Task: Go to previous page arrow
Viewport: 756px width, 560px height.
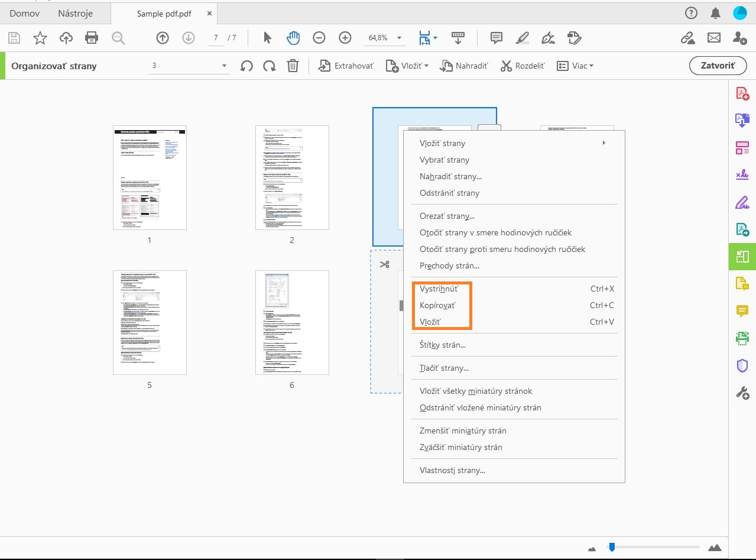Action: 163,38
